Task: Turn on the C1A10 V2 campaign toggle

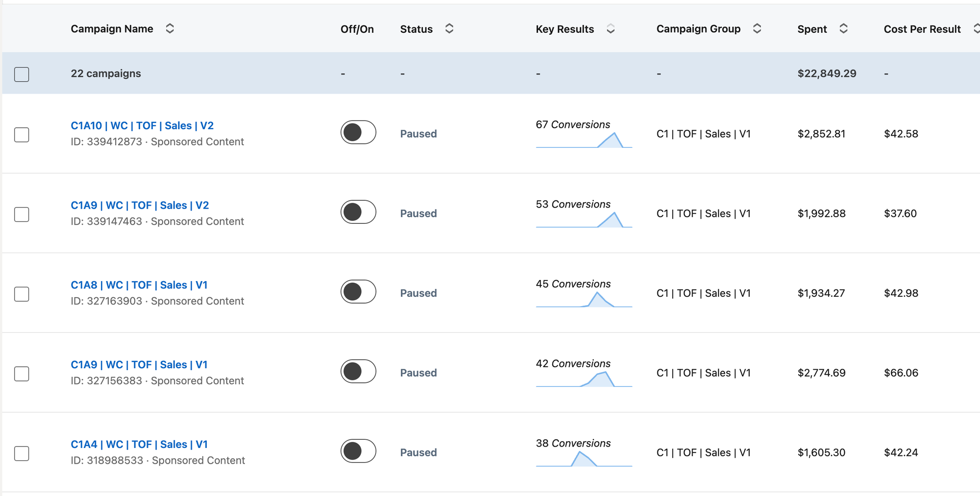Action: point(358,132)
